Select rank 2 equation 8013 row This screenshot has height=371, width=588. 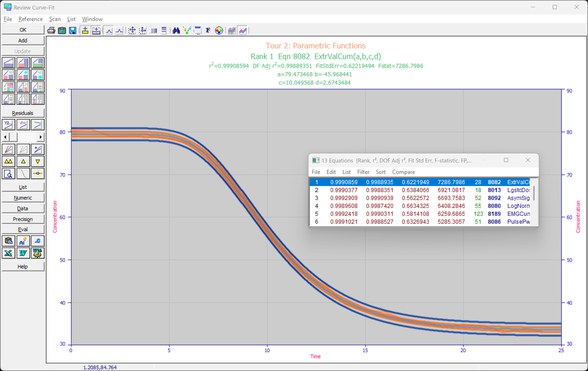(420, 190)
